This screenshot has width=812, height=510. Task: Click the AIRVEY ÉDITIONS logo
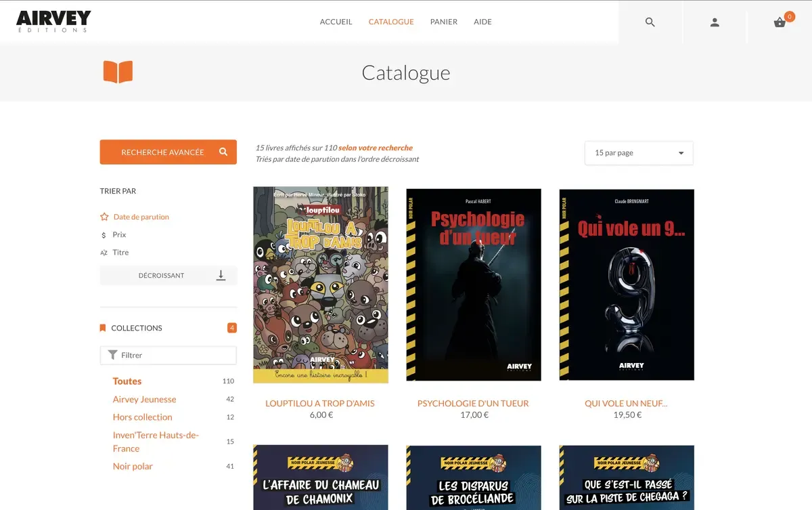[x=53, y=20]
